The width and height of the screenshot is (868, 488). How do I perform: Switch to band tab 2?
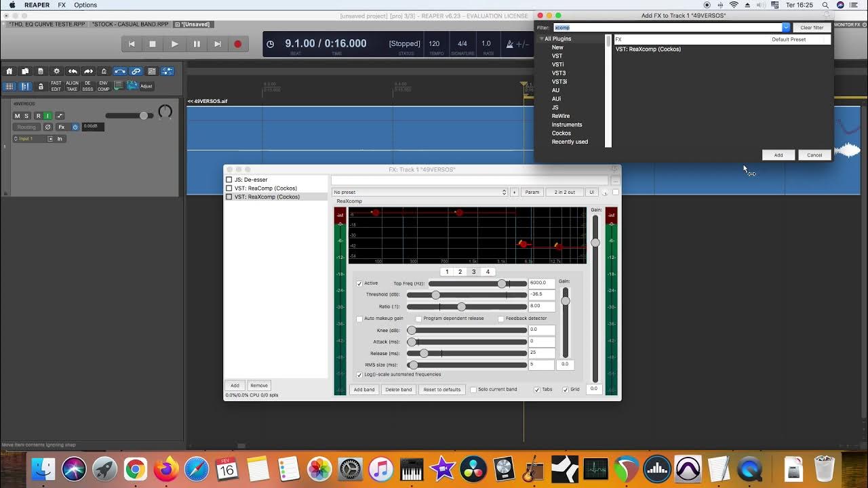point(460,272)
